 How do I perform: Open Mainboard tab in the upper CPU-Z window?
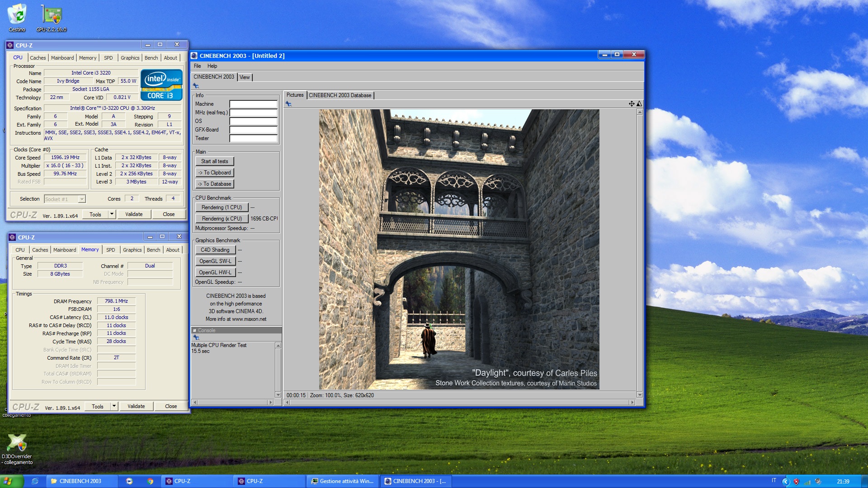coord(62,58)
